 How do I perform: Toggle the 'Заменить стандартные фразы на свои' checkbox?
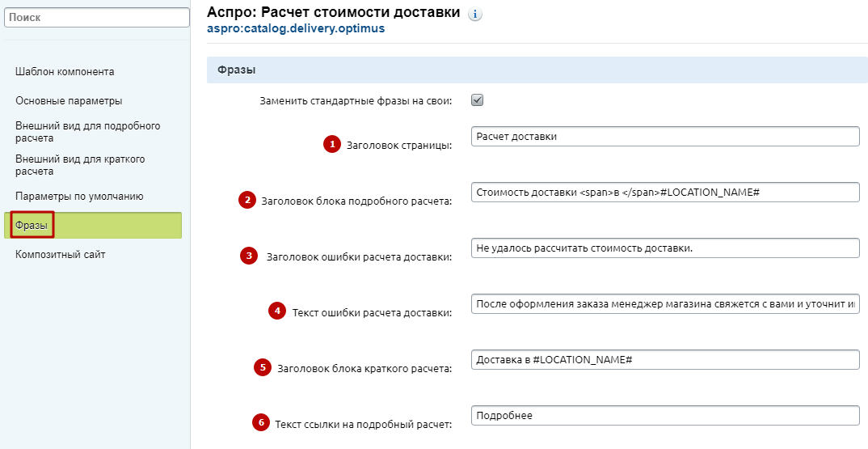tap(477, 100)
